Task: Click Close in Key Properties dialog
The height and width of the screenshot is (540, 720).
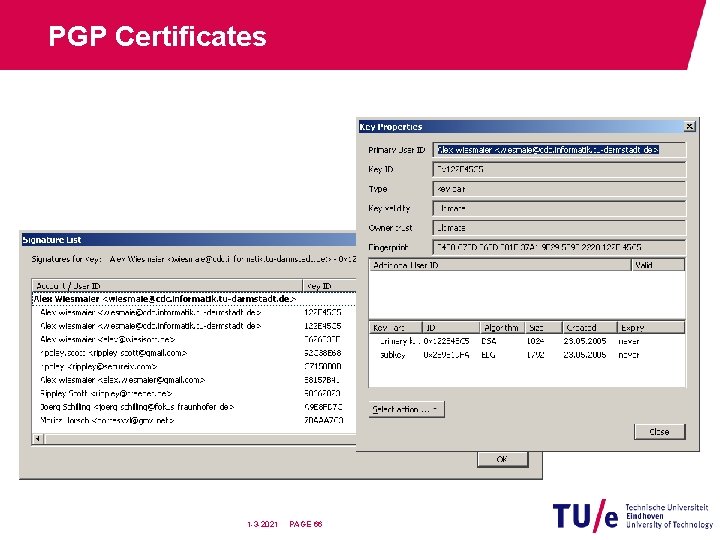Action: (659, 432)
